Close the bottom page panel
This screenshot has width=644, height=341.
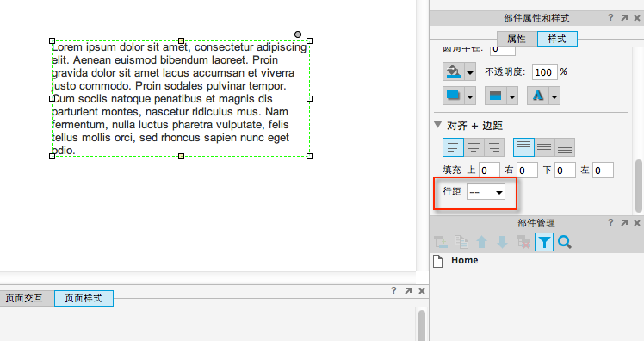(x=421, y=290)
